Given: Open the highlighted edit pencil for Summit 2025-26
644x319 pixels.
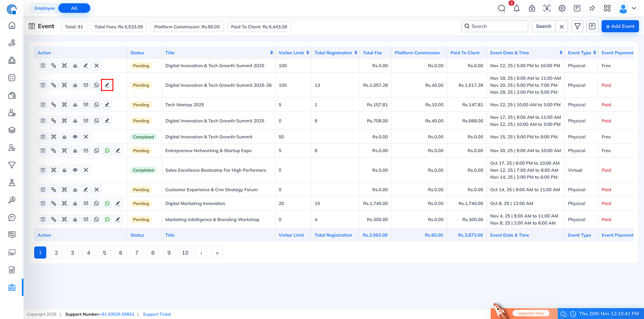Looking at the screenshot, I should pos(107,85).
